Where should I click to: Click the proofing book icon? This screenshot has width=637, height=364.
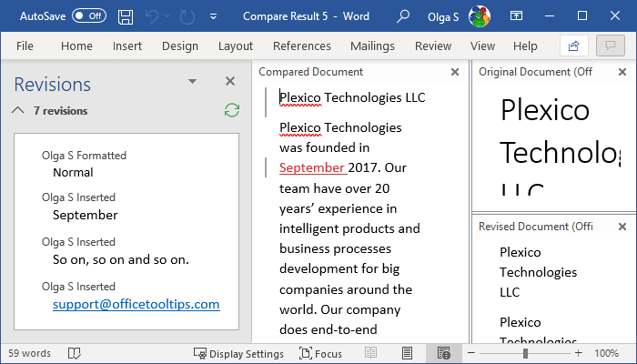tap(75, 353)
